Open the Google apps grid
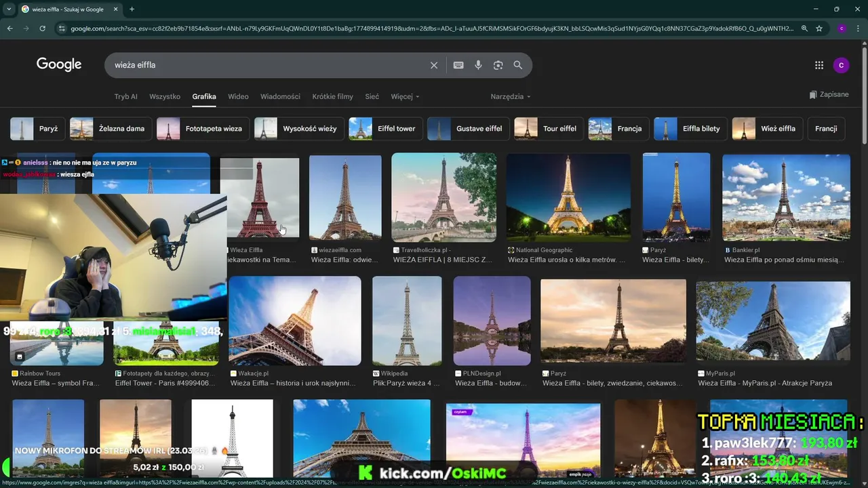This screenshot has width=868, height=488. click(819, 65)
